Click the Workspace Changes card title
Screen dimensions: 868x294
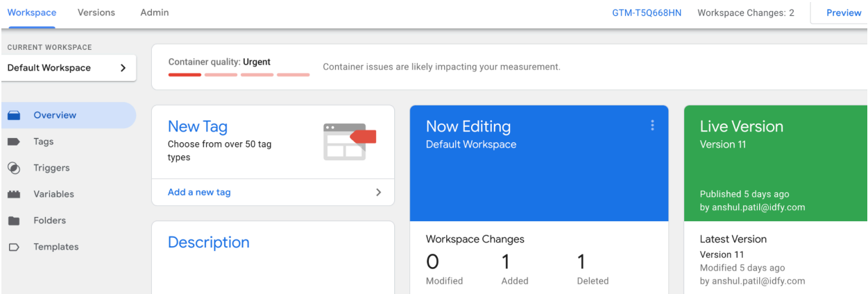[475, 239]
